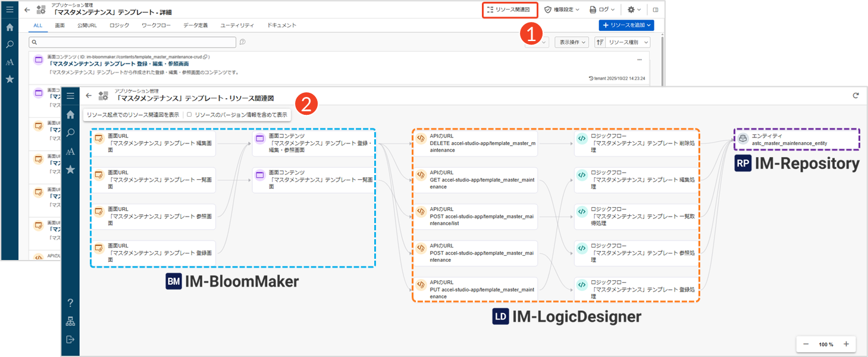Viewport: 868px width, 357px height.
Task: Switch to the ロジック tab
Action: pyautogui.click(x=119, y=26)
